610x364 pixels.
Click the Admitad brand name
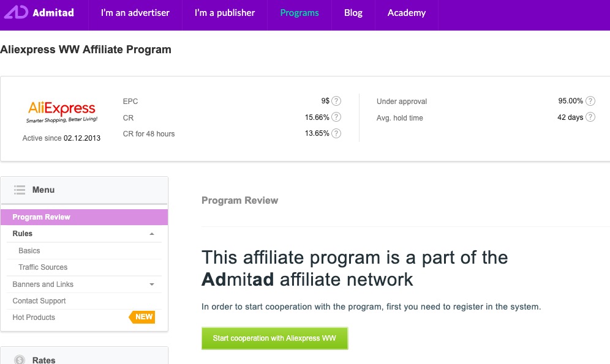tap(53, 13)
